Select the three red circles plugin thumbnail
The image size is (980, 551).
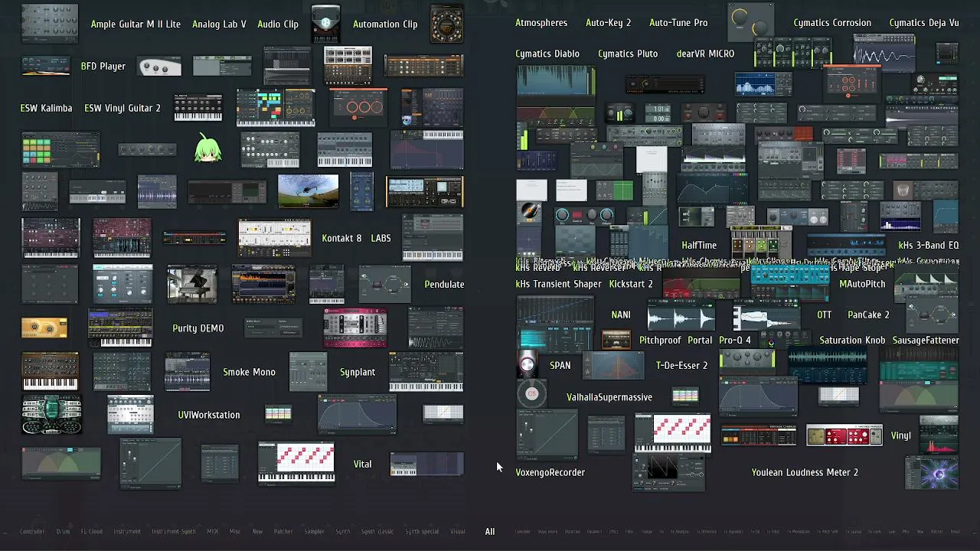click(x=358, y=107)
